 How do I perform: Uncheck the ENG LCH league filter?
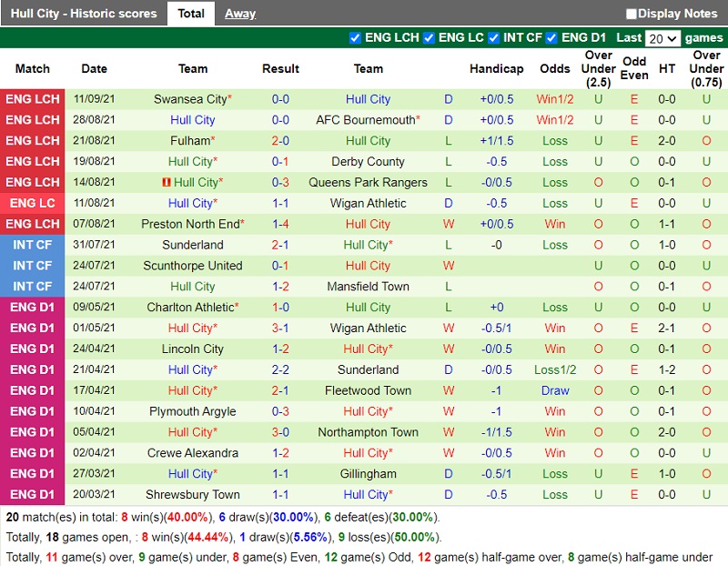356,38
